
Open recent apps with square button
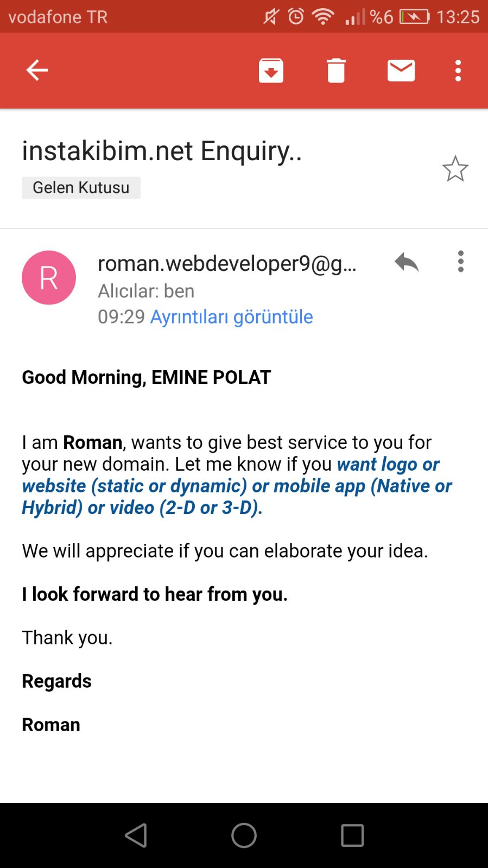tap(352, 835)
